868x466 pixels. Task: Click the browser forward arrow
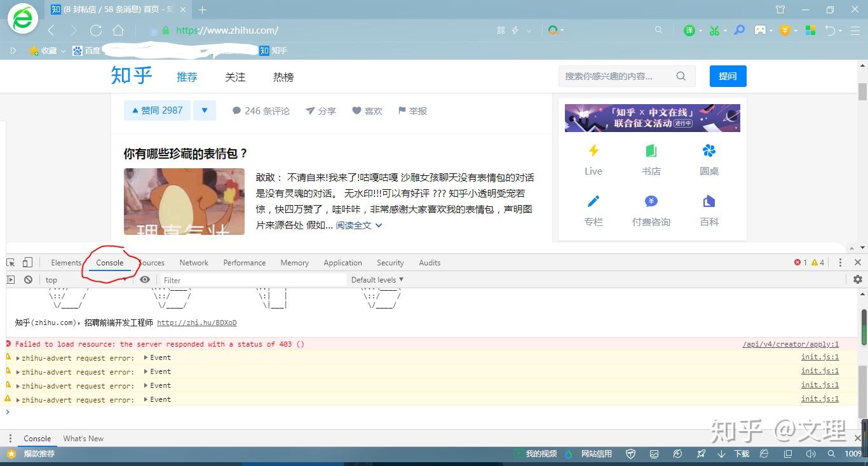[74, 30]
